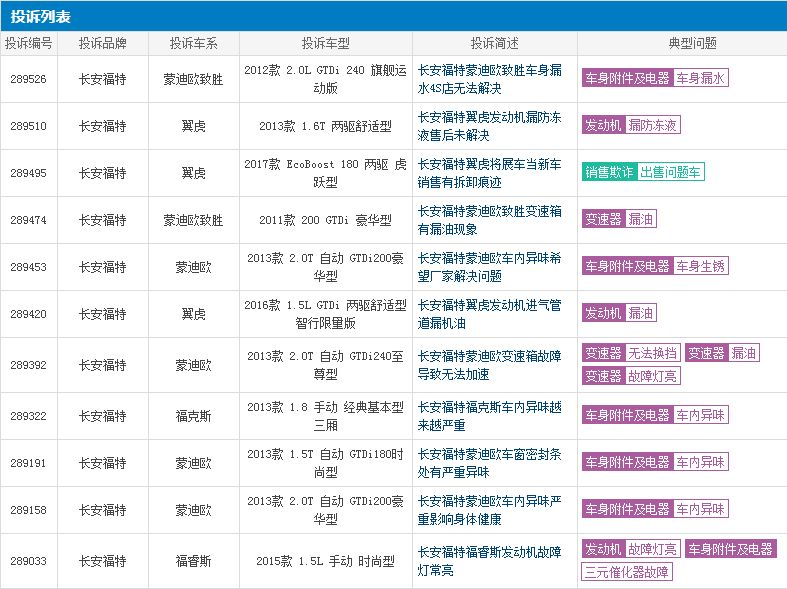Click the 福睿斯 car series cell

pos(194,561)
